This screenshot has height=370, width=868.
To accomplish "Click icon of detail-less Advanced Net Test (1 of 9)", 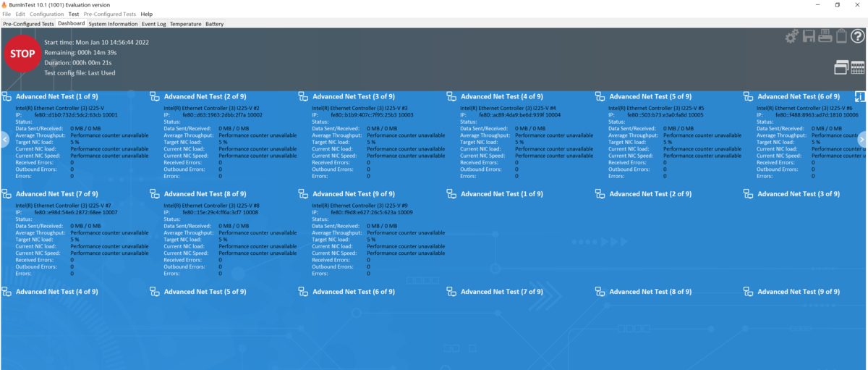I will click(451, 193).
